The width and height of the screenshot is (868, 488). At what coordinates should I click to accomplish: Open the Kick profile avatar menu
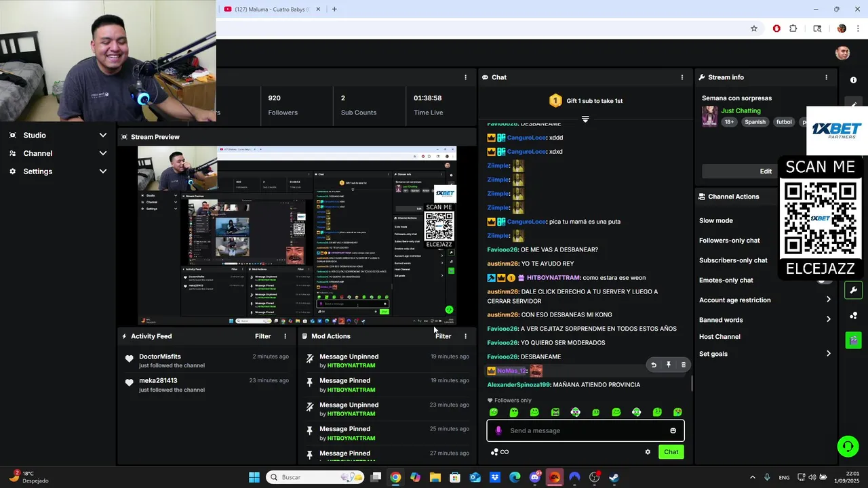[x=843, y=53]
